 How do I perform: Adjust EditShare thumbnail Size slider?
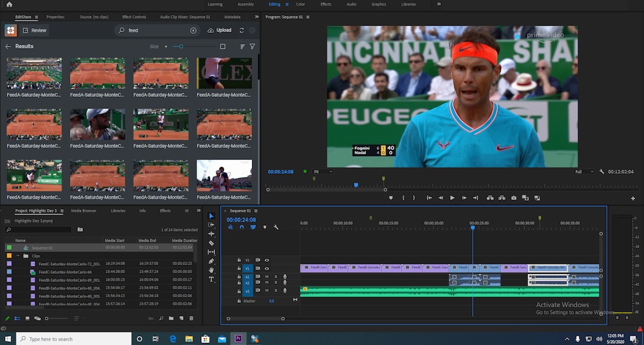pos(180,47)
